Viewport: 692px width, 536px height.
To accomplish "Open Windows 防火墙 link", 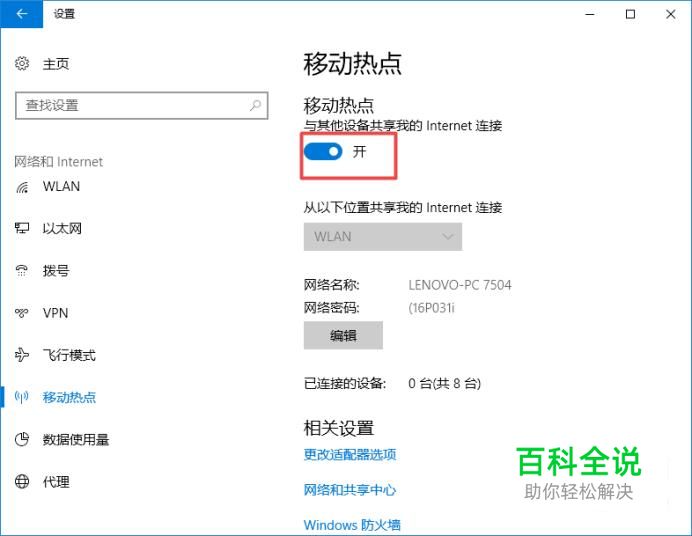I will coord(352,525).
